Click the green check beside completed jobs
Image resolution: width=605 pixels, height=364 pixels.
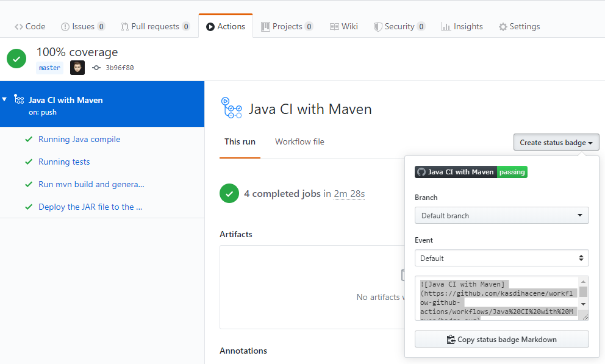(x=229, y=193)
